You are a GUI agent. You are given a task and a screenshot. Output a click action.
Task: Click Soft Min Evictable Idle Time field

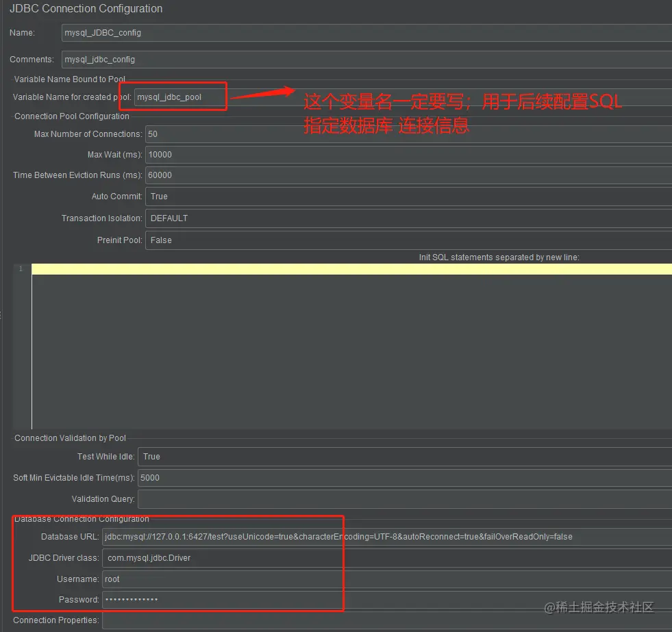coord(405,478)
